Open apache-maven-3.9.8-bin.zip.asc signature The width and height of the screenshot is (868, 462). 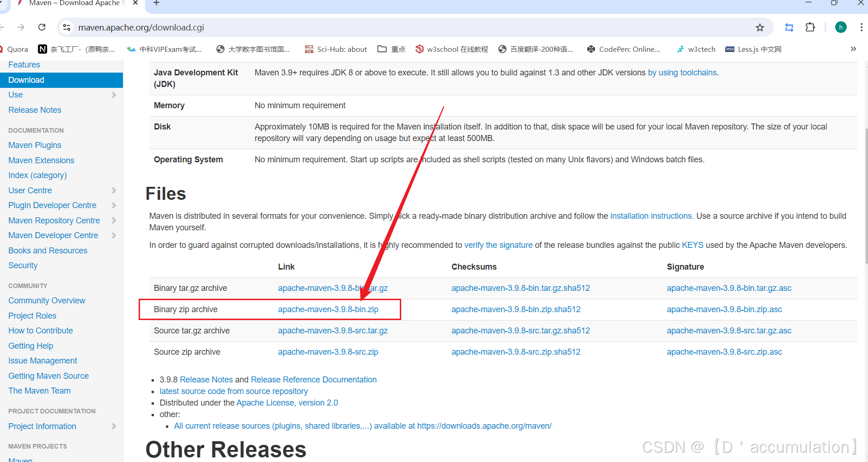[x=724, y=309]
